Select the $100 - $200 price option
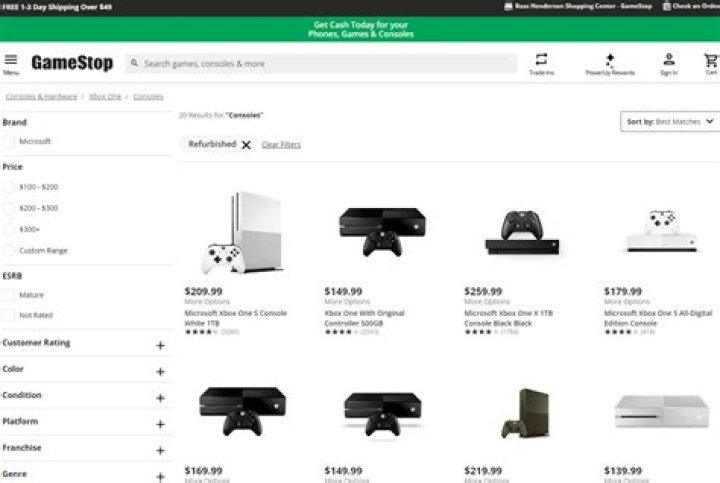Screen dimensions: 720x483 click(x=8, y=187)
